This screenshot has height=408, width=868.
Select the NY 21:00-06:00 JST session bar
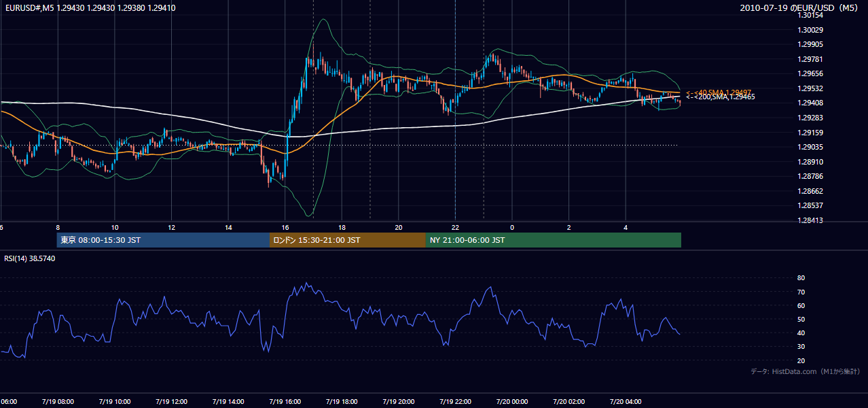click(x=554, y=240)
